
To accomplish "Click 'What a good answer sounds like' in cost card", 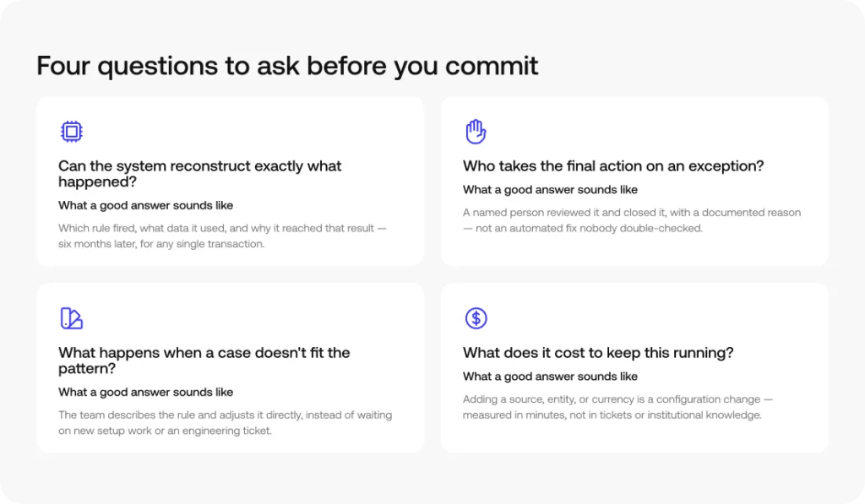I will click(550, 376).
